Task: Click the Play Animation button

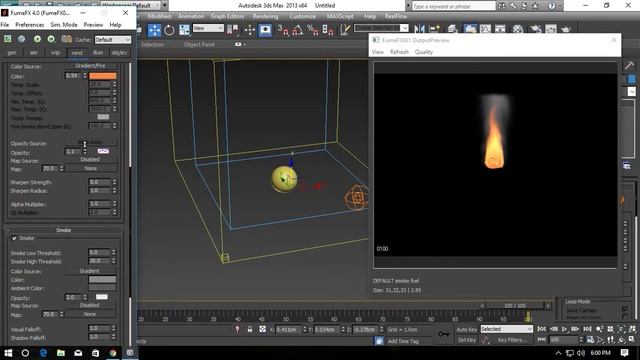Action: coord(564,329)
